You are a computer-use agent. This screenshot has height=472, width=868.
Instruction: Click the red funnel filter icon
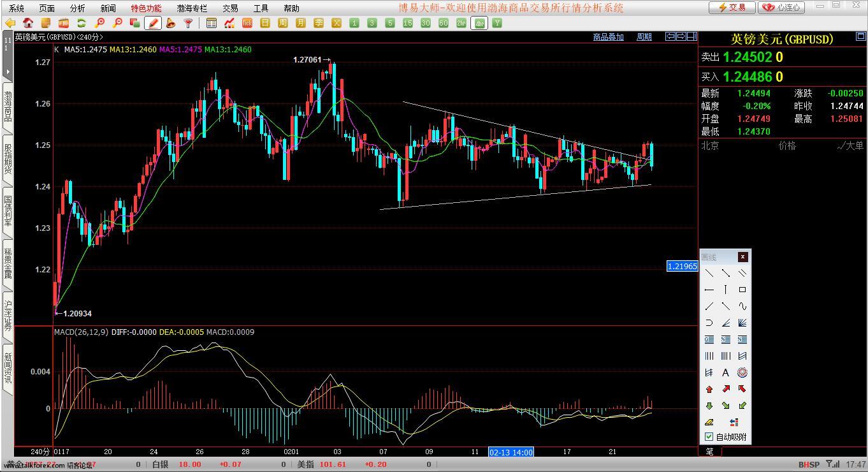pos(188,23)
